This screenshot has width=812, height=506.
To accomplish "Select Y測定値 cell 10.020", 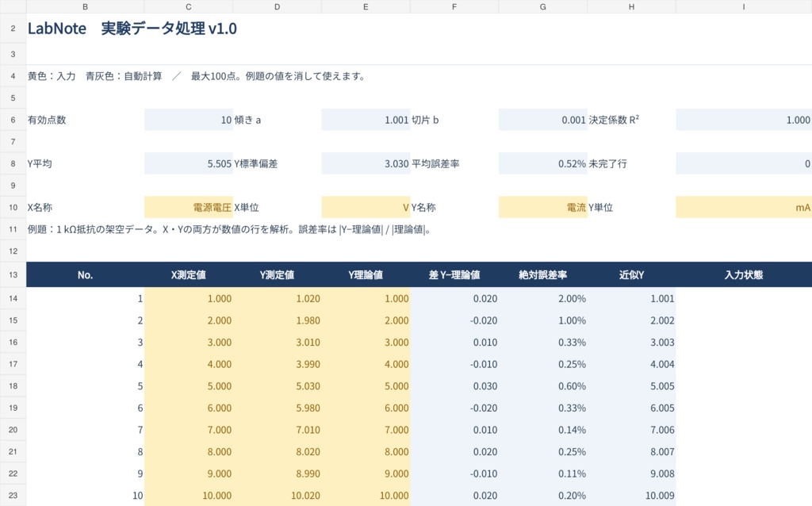I will click(x=277, y=495).
